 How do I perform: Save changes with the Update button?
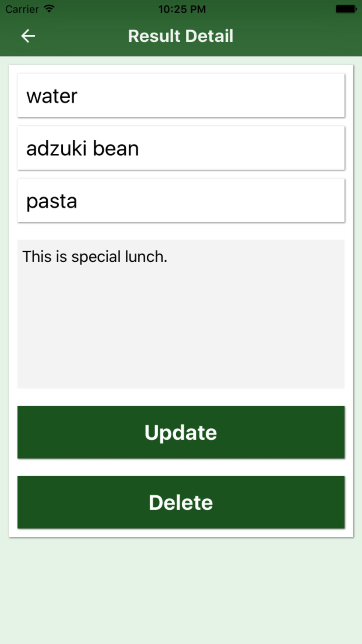pyautogui.click(x=181, y=432)
